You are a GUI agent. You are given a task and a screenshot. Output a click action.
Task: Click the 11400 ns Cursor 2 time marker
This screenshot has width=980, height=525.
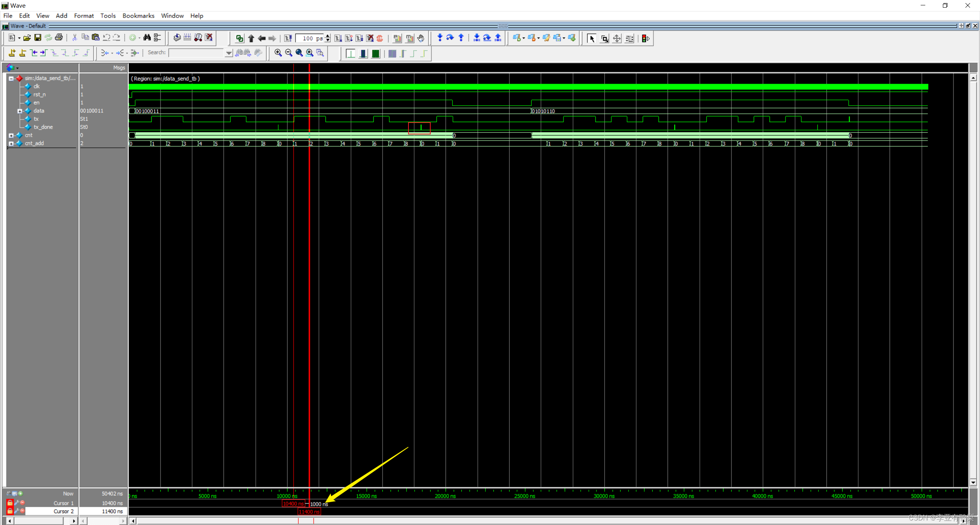click(309, 512)
